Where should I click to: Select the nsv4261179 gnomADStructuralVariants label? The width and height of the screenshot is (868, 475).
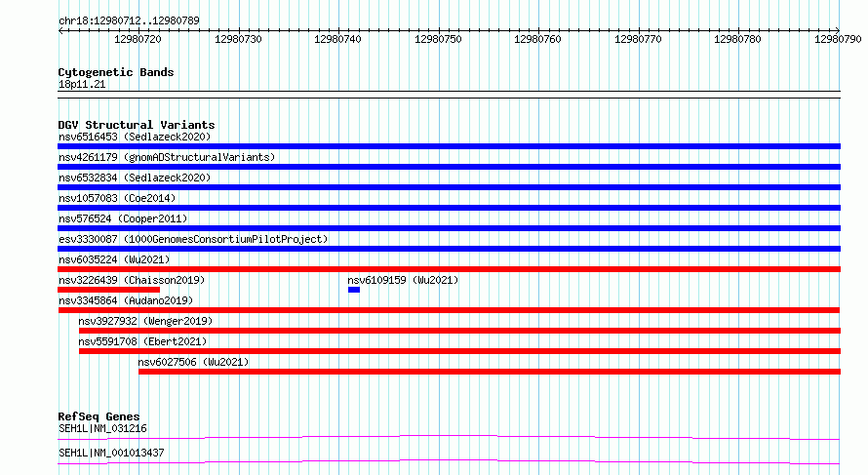coord(167,157)
